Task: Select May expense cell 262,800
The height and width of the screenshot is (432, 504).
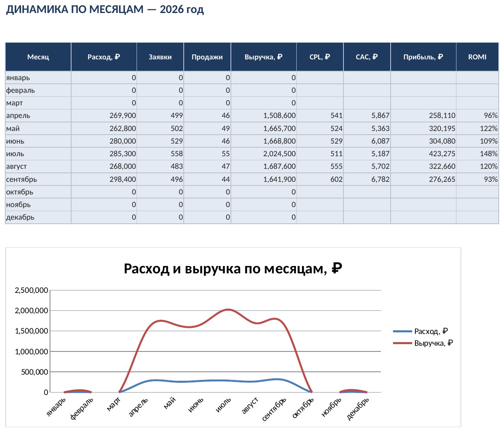Action: (104, 129)
